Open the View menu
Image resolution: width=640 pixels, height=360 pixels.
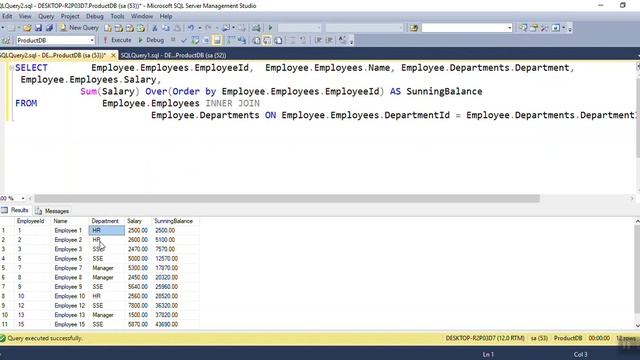pyautogui.click(x=25, y=16)
